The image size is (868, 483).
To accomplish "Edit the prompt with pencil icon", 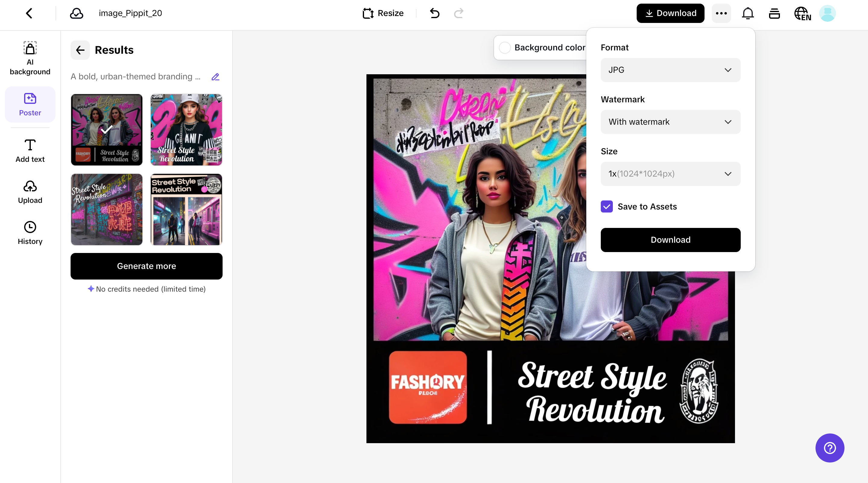I will coord(215,77).
